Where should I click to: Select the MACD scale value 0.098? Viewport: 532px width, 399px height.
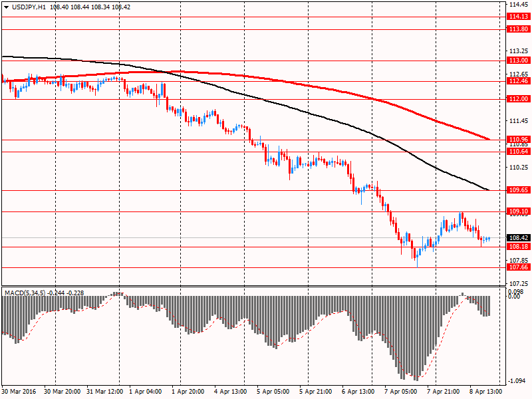(x=515, y=291)
